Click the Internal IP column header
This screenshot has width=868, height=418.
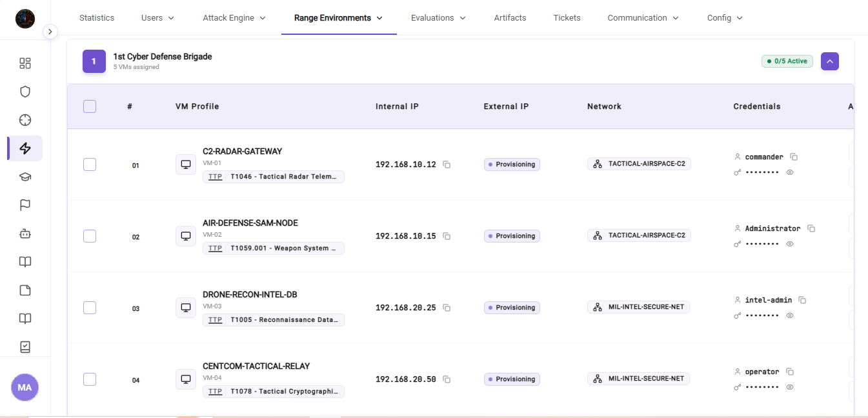click(397, 106)
